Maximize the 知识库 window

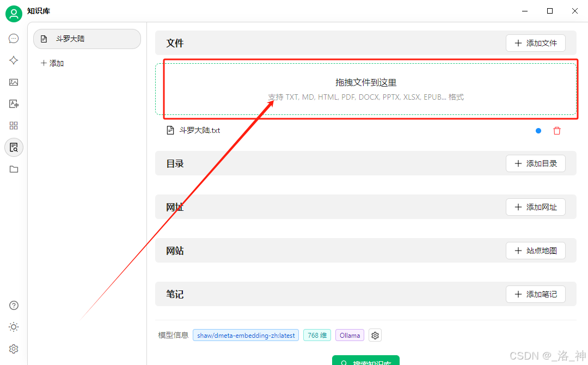[x=550, y=11]
